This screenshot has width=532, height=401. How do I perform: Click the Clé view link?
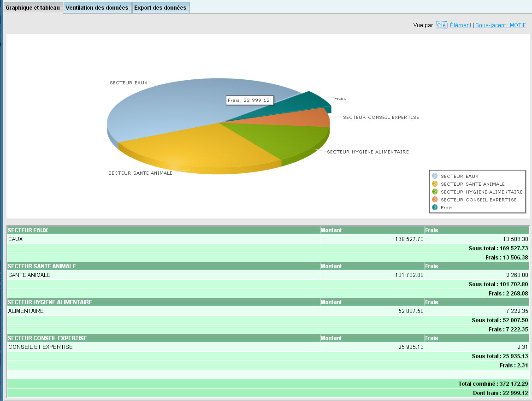[441, 25]
